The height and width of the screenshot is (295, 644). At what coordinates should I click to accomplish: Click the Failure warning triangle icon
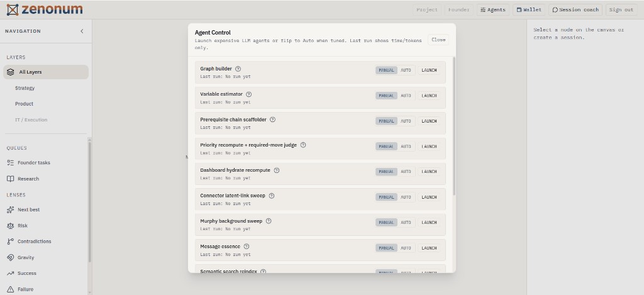[11, 289]
